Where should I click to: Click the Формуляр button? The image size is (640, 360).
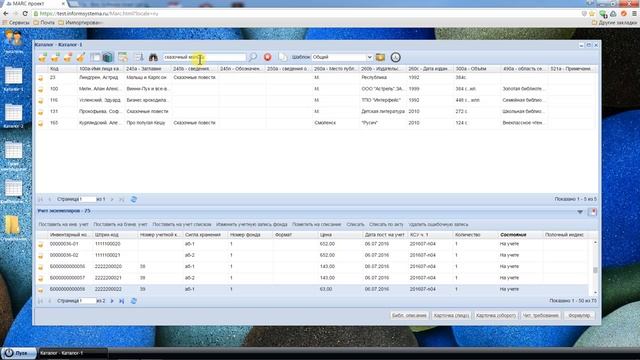coord(580,316)
